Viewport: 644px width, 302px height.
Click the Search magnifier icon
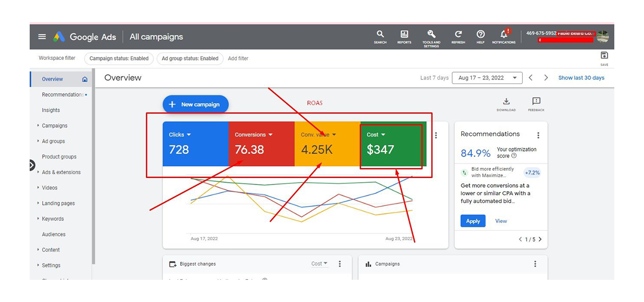380,35
